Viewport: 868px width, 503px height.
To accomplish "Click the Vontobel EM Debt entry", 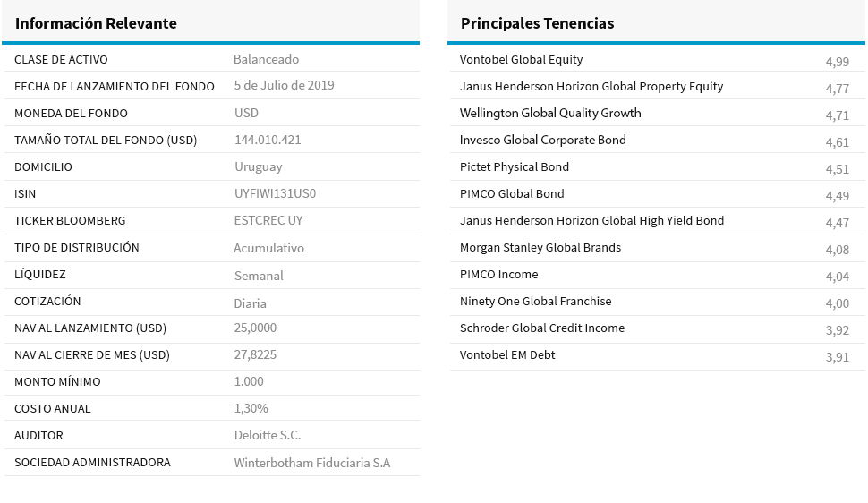I will click(x=506, y=355).
